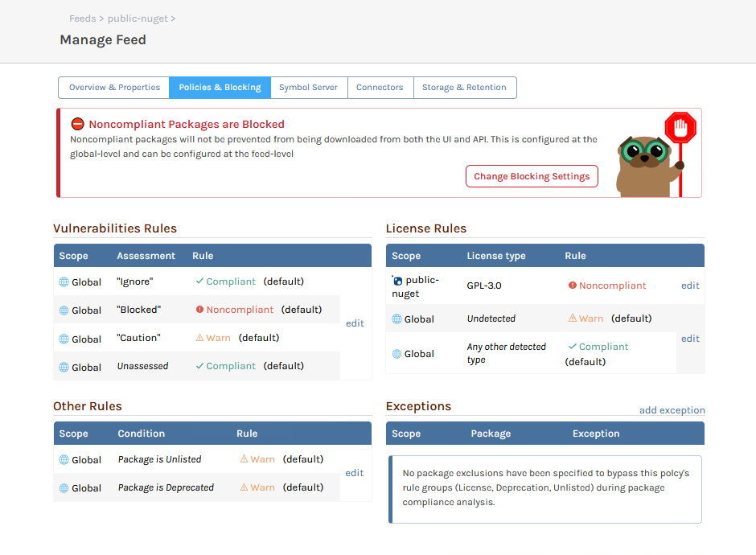The image size is (756, 555).
Task: Open the Overview & Properties tab
Action: [x=114, y=88]
